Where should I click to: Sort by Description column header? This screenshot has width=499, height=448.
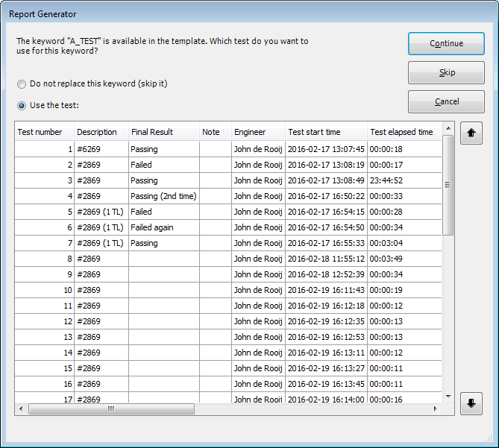pyautogui.click(x=101, y=132)
